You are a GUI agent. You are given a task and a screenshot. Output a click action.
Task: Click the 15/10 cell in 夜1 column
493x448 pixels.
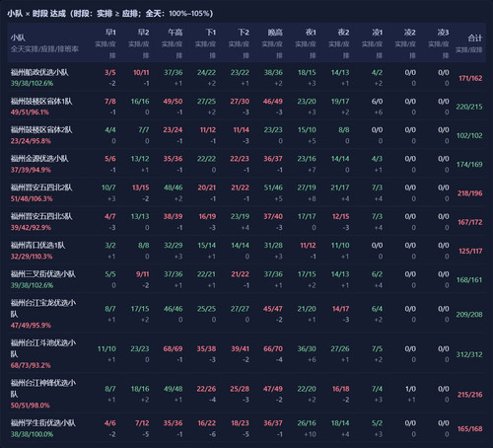point(307,130)
